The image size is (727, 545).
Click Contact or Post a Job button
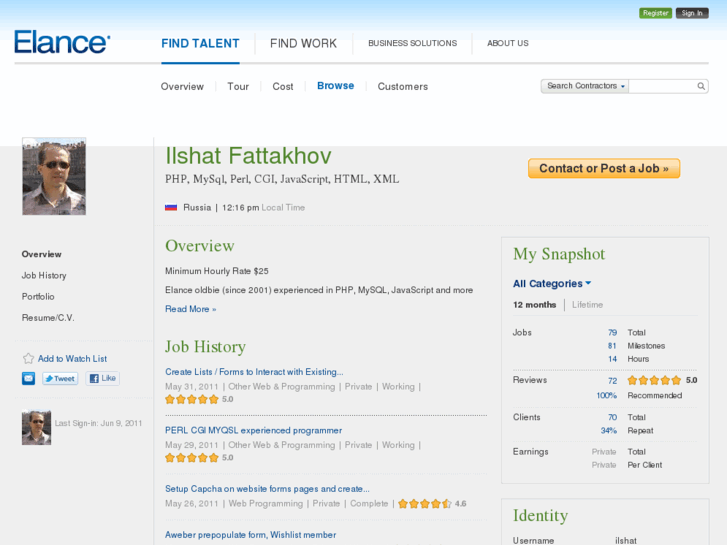(604, 168)
